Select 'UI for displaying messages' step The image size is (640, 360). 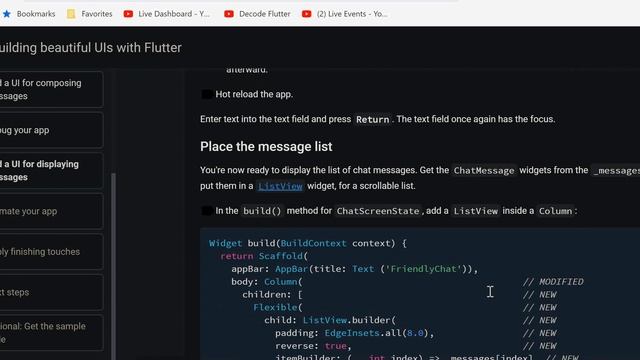[x=51, y=171]
